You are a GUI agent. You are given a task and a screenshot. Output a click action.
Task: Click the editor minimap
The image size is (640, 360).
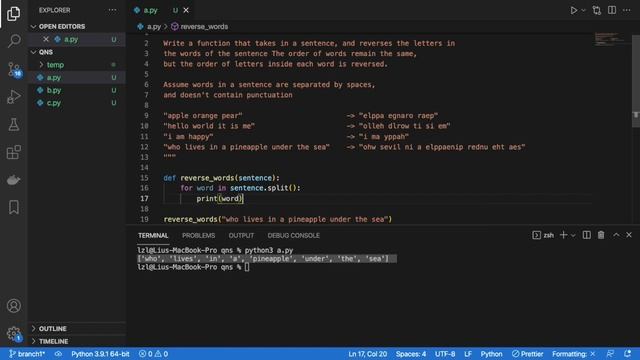click(x=609, y=39)
